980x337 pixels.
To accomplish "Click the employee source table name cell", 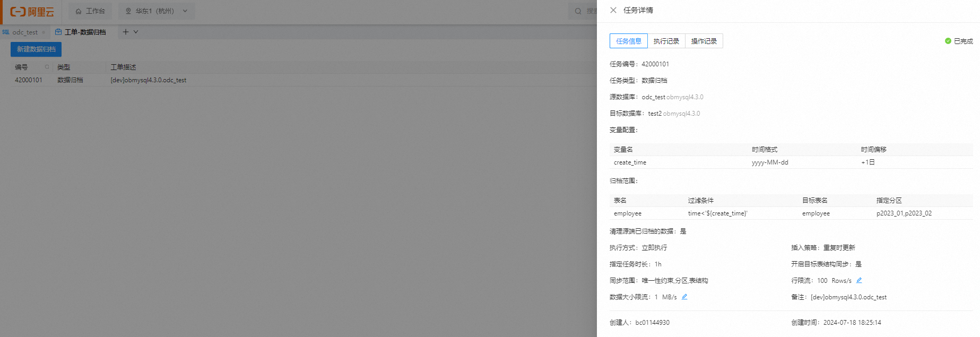I will (x=628, y=213).
